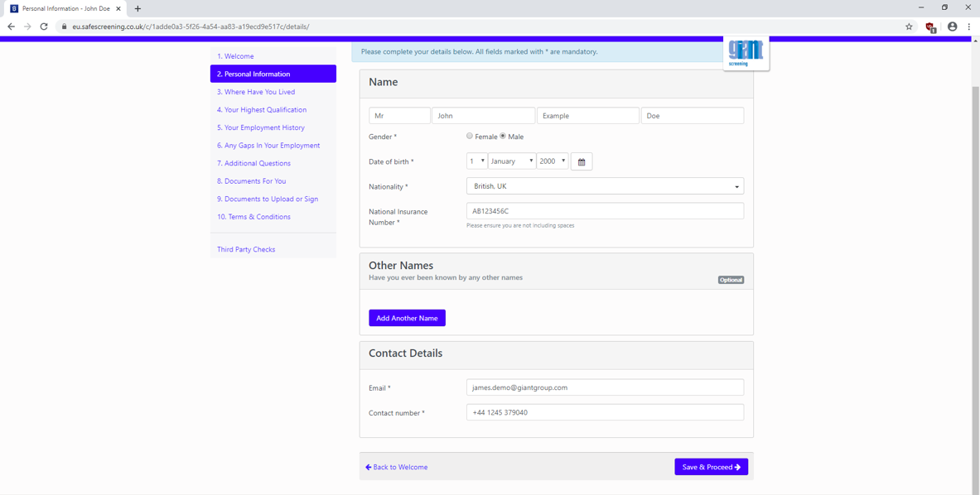Open Chrome's three-dot menu
This screenshot has height=495, width=980.
(x=969, y=26)
